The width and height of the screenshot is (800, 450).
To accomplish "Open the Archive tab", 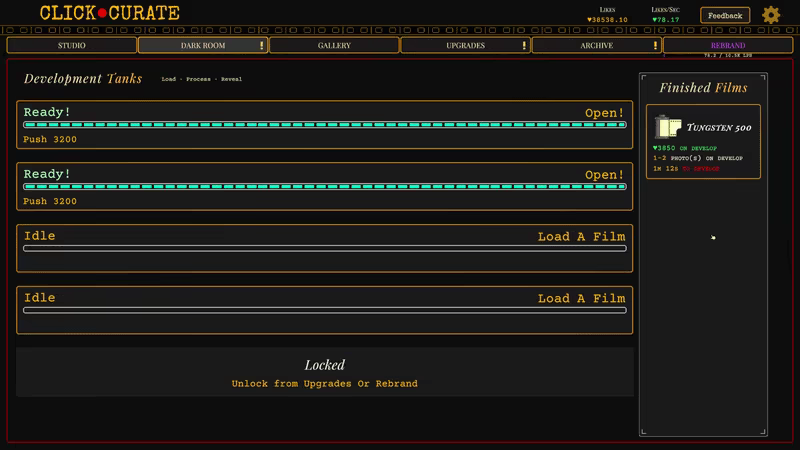I will pos(596,45).
